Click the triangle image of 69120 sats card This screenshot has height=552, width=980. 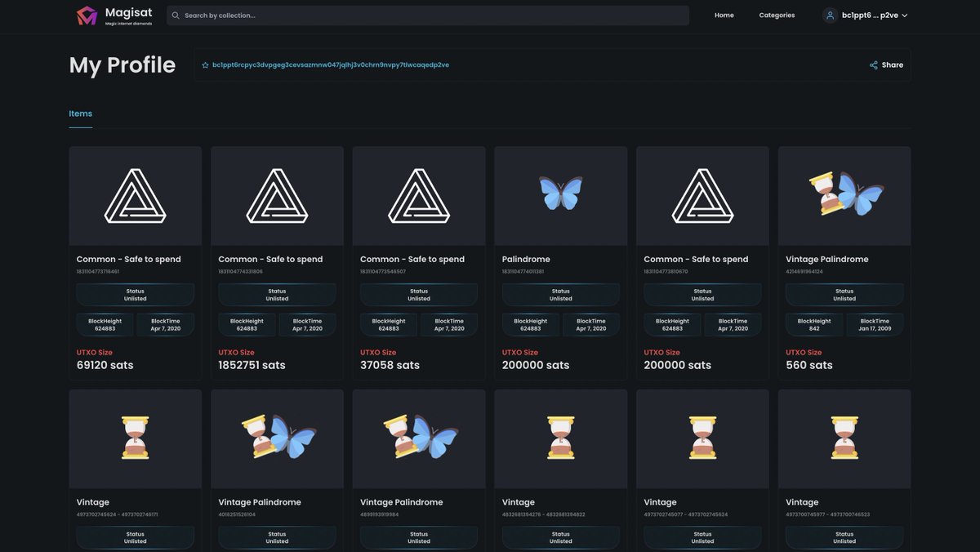coord(135,196)
